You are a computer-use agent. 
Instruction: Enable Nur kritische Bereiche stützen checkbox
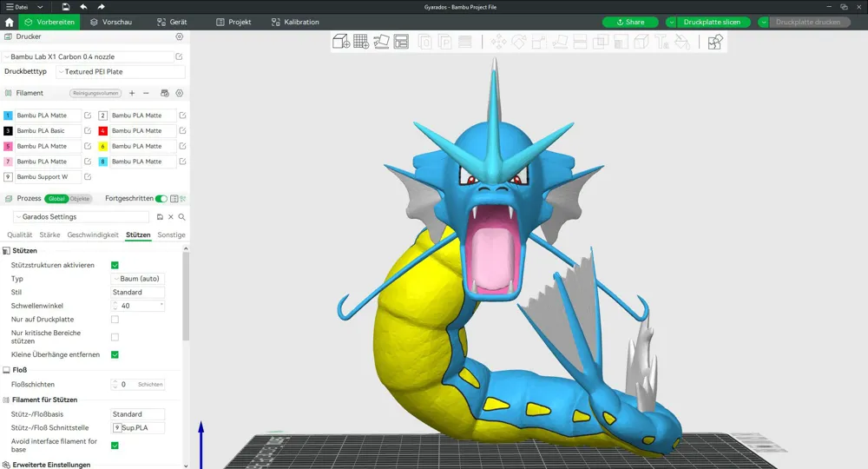tap(115, 337)
